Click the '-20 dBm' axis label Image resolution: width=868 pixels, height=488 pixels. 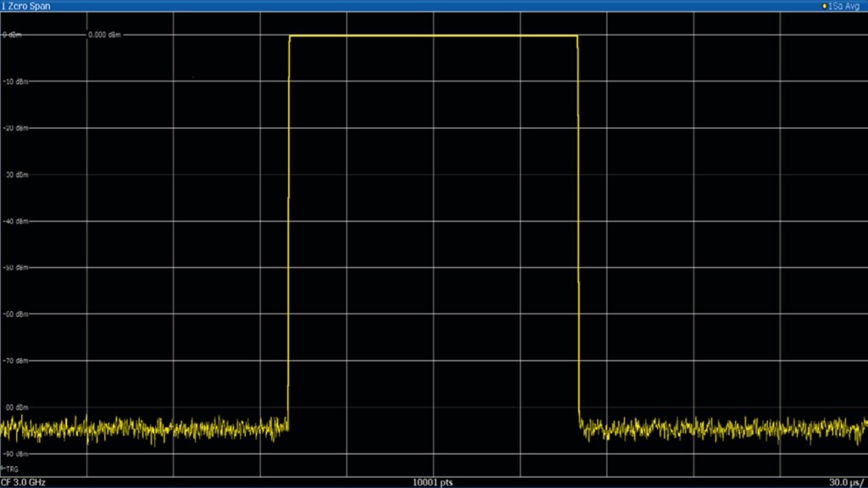point(15,128)
